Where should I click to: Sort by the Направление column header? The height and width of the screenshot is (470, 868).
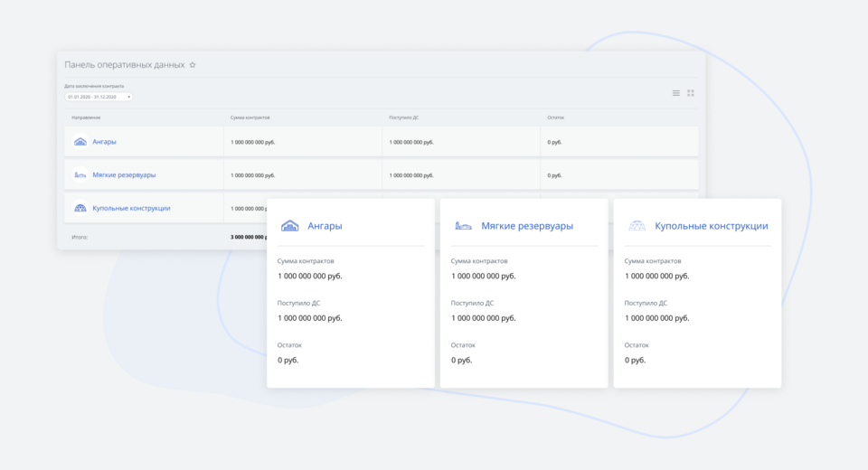[86, 117]
